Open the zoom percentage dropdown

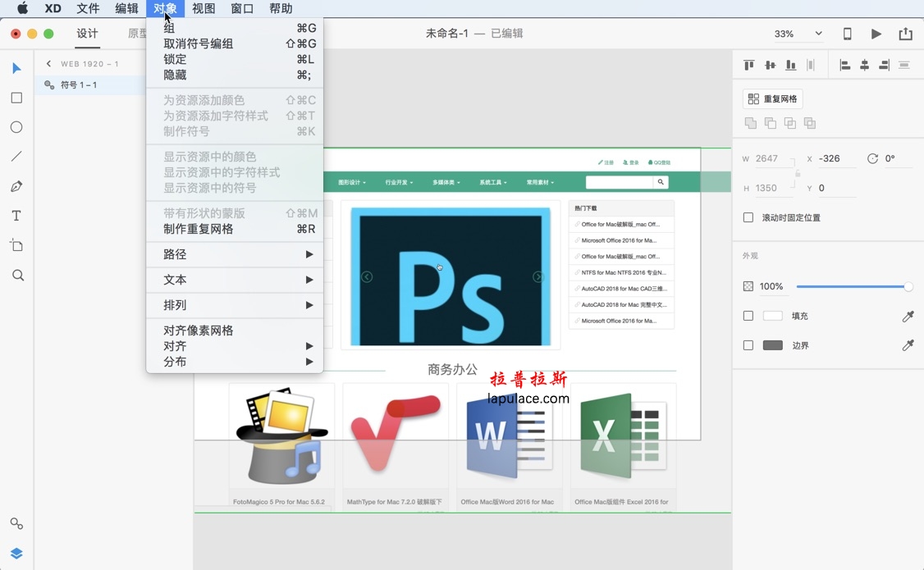click(818, 34)
